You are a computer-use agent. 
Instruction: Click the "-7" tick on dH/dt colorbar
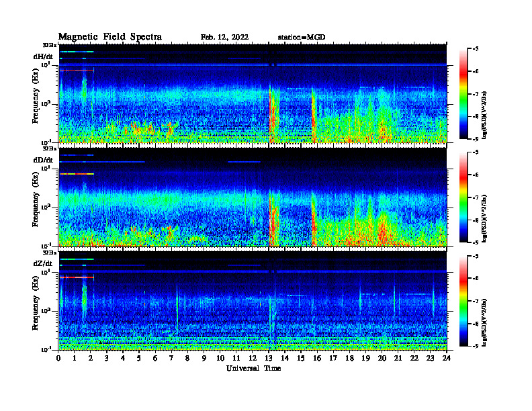[x=476, y=94]
